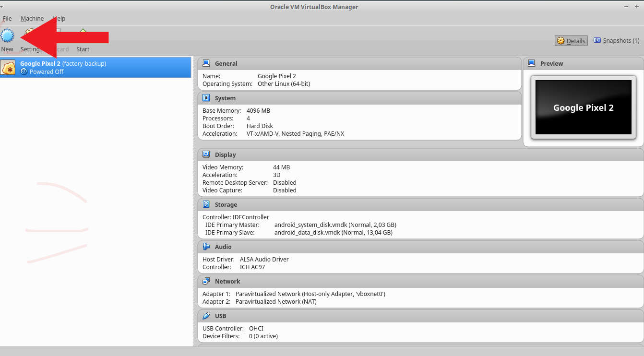The height and width of the screenshot is (356, 644).
Task: Click the '4096 MB' base memory value
Action: point(258,111)
